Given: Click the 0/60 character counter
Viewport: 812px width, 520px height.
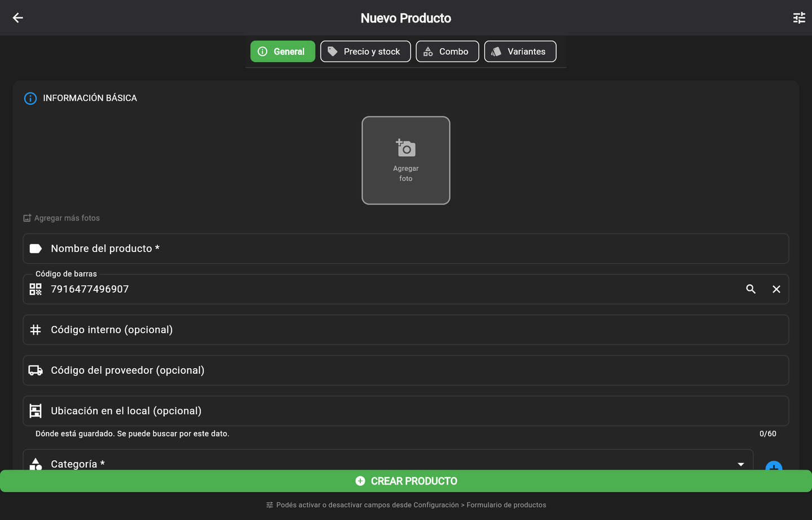Looking at the screenshot, I should point(767,434).
